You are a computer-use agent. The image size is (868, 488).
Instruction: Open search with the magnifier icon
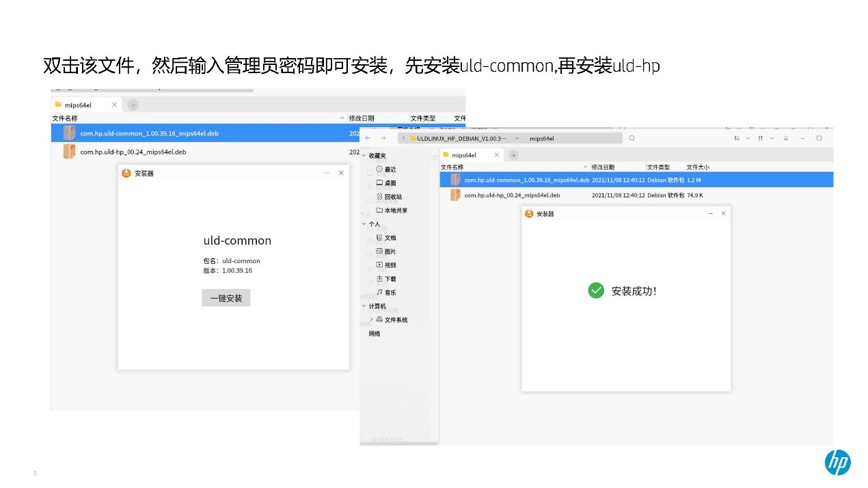(x=632, y=138)
